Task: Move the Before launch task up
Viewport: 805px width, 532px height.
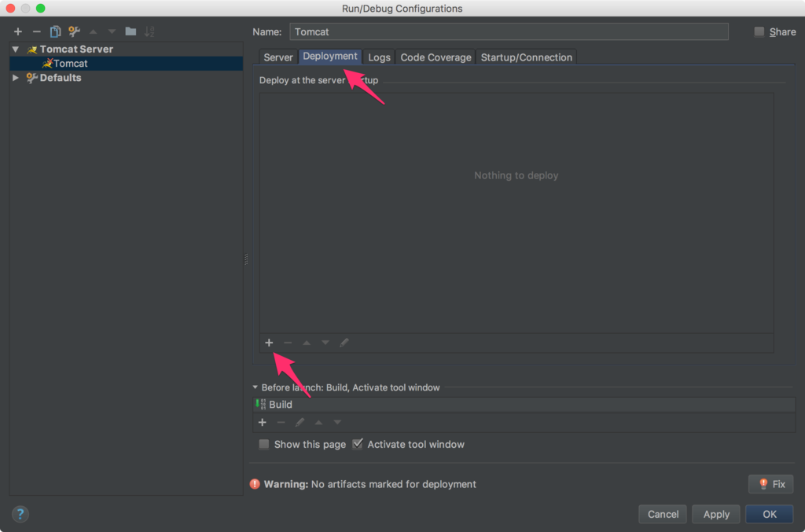Action: point(319,422)
